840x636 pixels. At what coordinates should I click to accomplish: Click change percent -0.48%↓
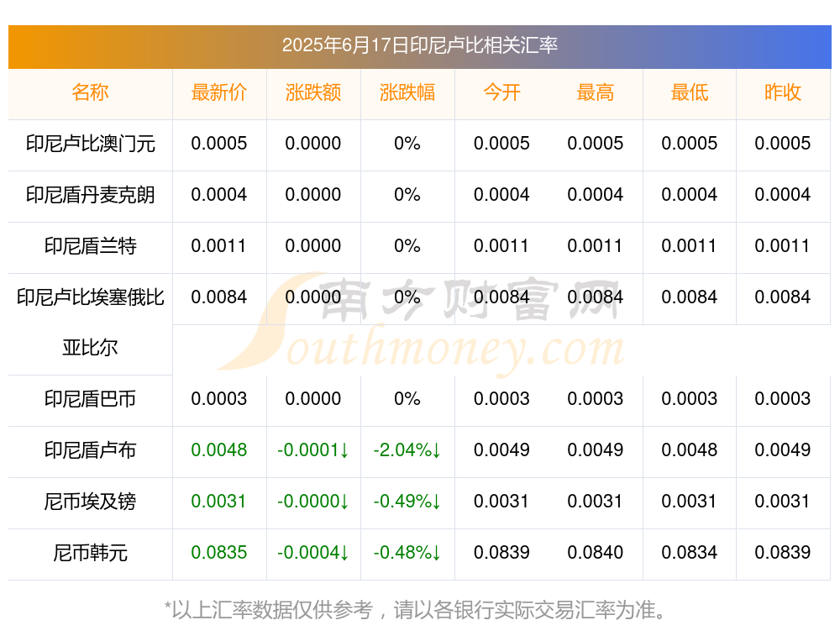point(407,553)
